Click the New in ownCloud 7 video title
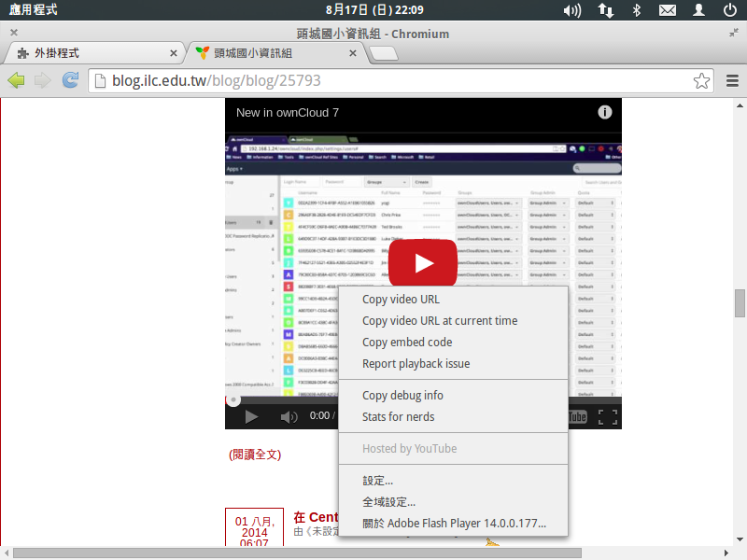 click(x=288, y=113)
